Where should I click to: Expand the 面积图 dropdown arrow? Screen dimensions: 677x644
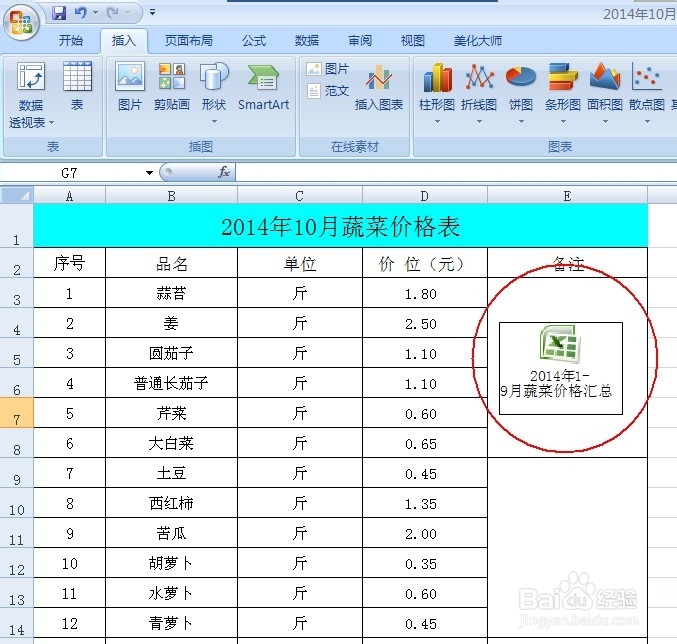coord(605,122)
